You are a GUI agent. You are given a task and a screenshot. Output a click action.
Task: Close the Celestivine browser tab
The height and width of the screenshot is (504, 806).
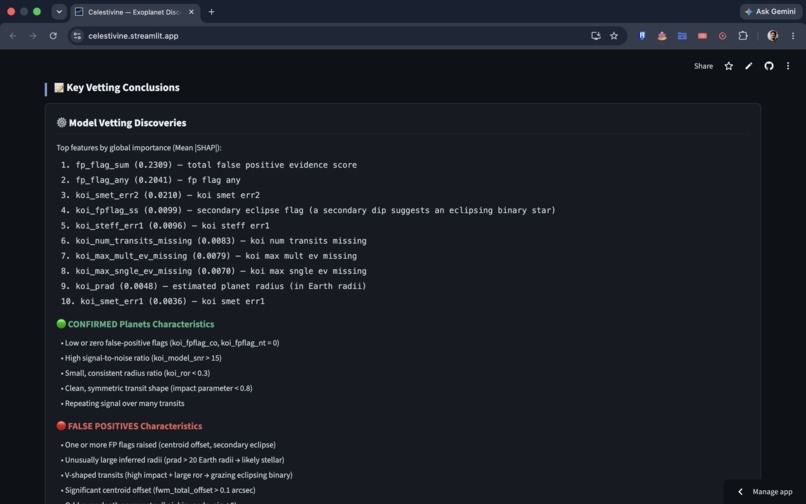191,12
